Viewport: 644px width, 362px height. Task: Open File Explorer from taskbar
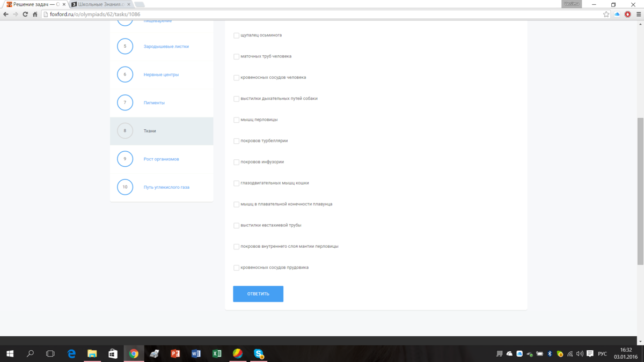tap(92, 354)
